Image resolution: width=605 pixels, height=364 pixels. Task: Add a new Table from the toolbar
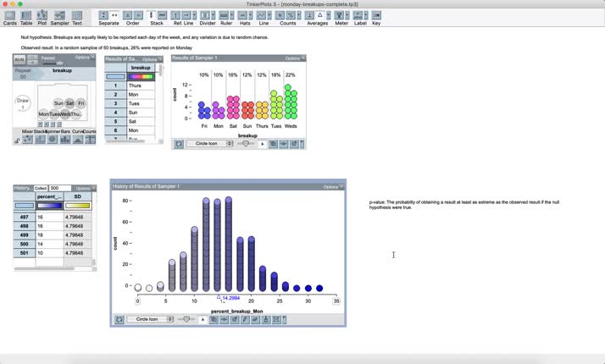pos(26,16)
